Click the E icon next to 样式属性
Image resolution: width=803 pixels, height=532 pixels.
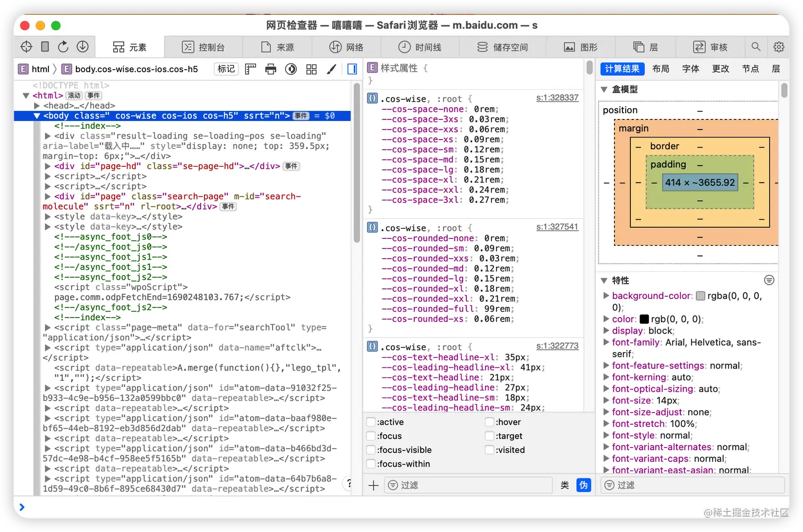372,68
